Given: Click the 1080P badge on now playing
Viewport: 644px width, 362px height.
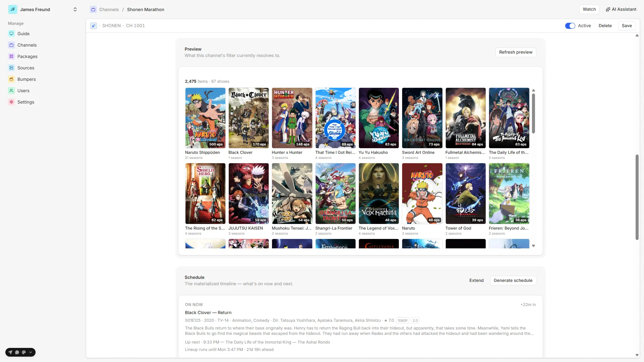Looking at the screenshot, I should [x=402, y=321].
